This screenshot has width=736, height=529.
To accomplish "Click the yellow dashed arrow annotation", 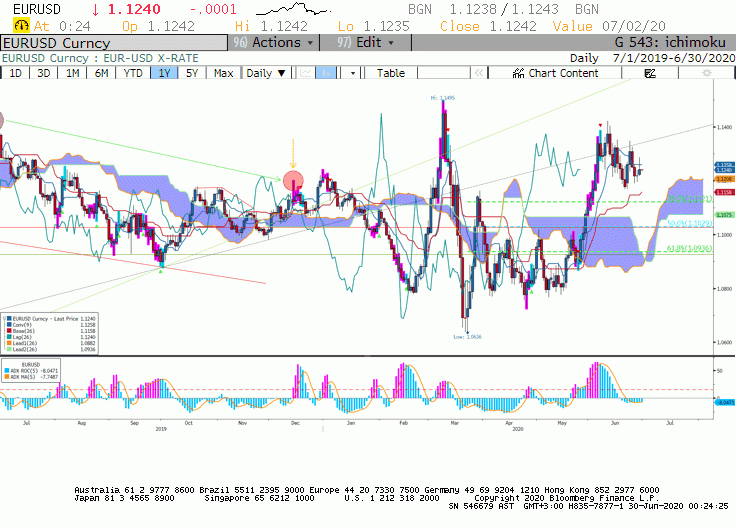I will click(x=293, y=153).
